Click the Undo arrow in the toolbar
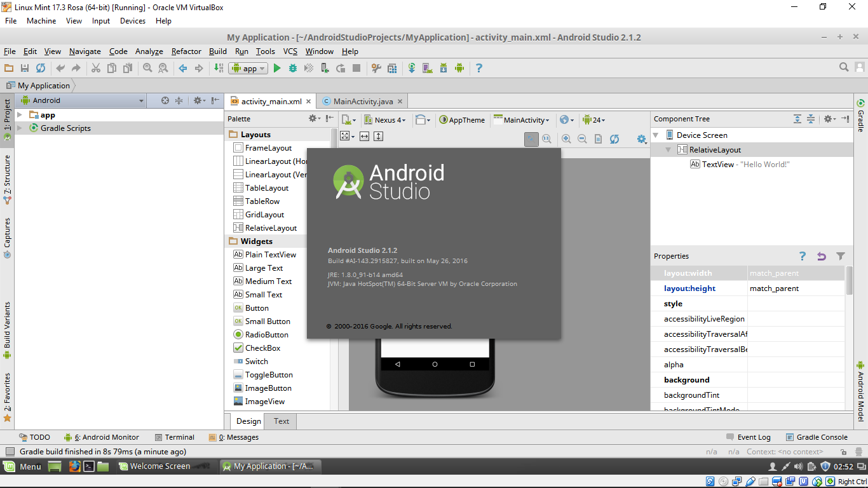The width and height of the screenshot is (868, 488). 60,68
